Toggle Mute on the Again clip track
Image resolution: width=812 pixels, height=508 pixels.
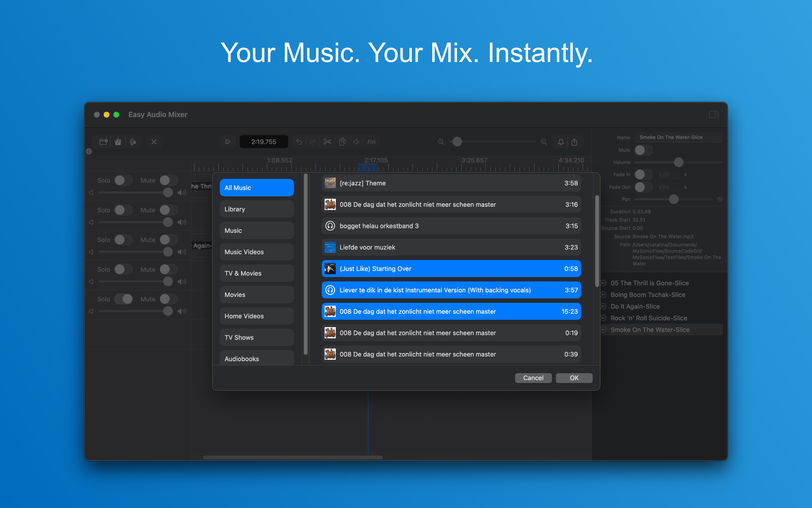click(x=169, y=240)
